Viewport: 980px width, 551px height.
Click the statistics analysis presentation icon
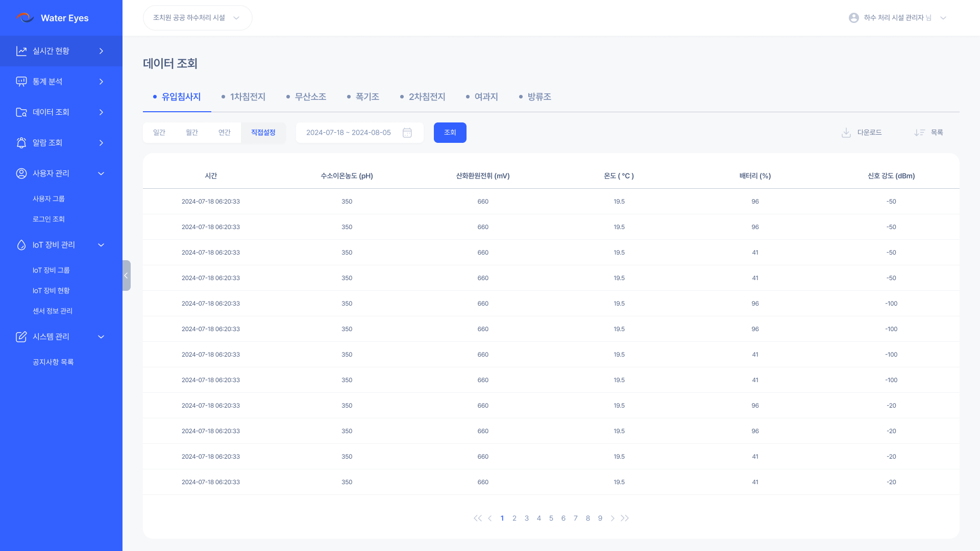tap(21, 82)
